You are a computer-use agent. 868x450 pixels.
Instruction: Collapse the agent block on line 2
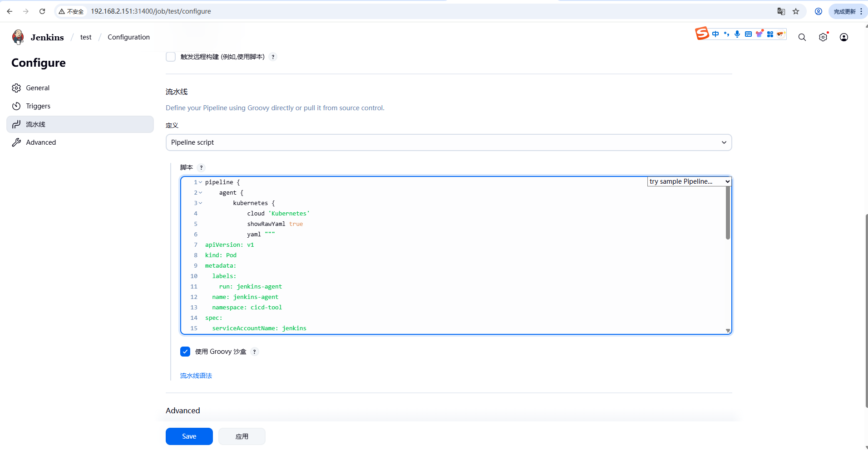pos(201,193)
